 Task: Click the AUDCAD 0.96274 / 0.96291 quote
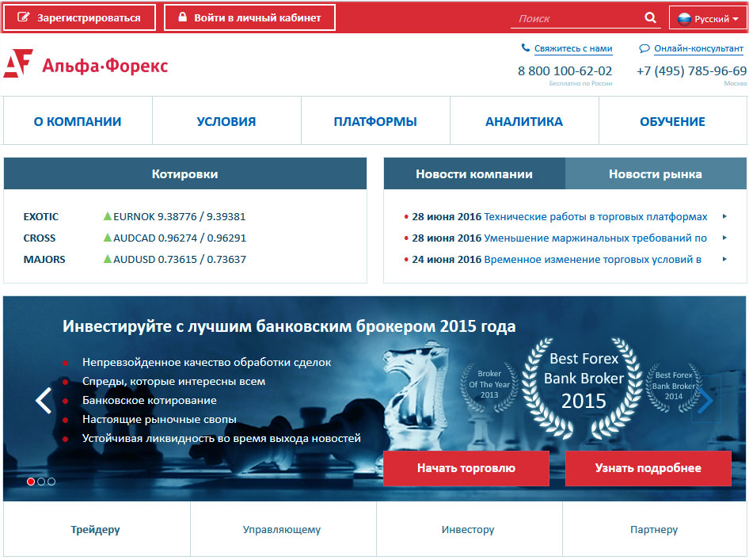point(180,238)
